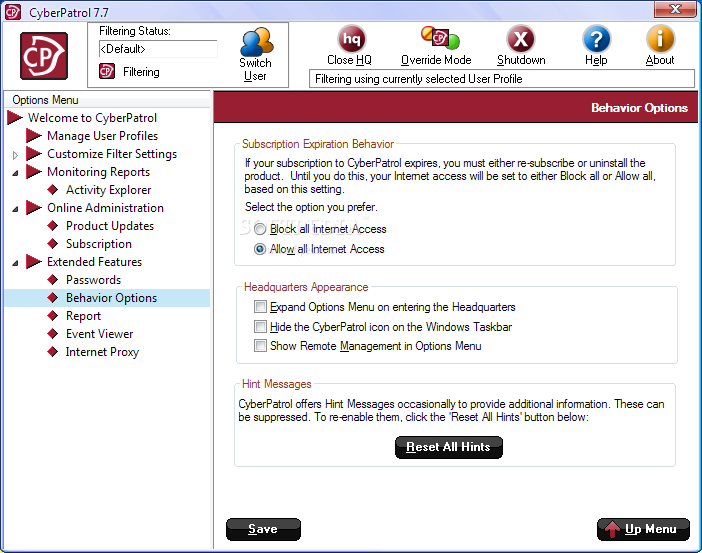Open Internet Proxy settings
Viewport: 702px width, 553px height.
point(102,352)
